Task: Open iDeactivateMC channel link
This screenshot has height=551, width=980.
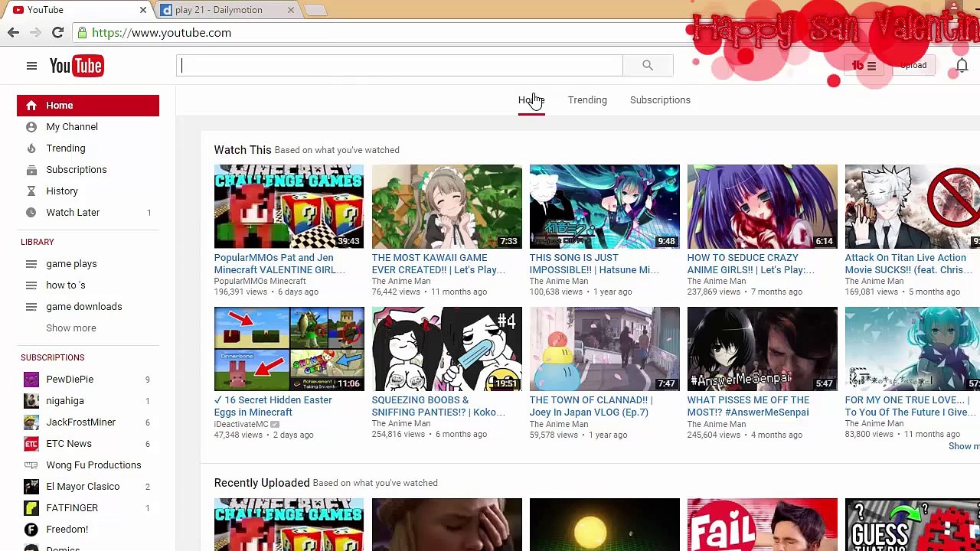Action: [x=242, y=424]
